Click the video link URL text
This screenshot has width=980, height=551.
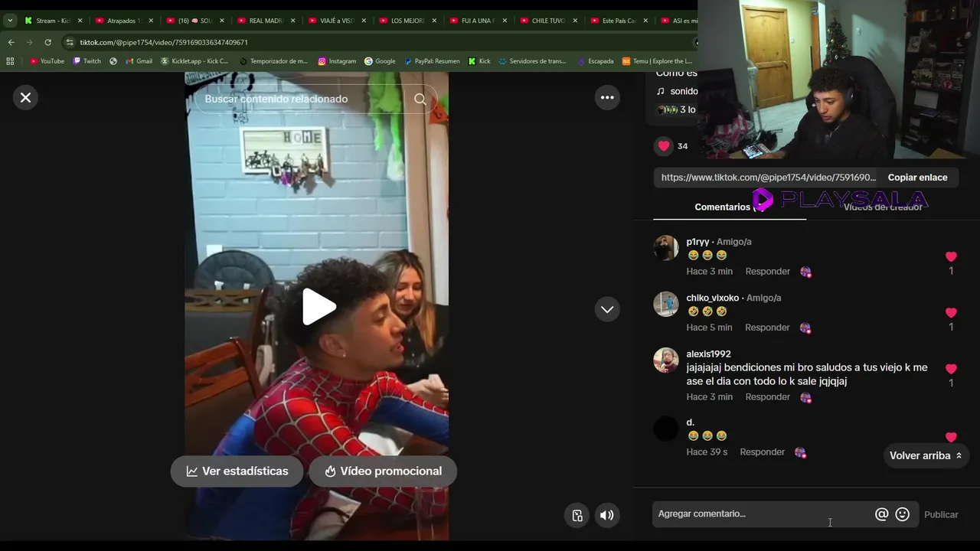(768, 178)
